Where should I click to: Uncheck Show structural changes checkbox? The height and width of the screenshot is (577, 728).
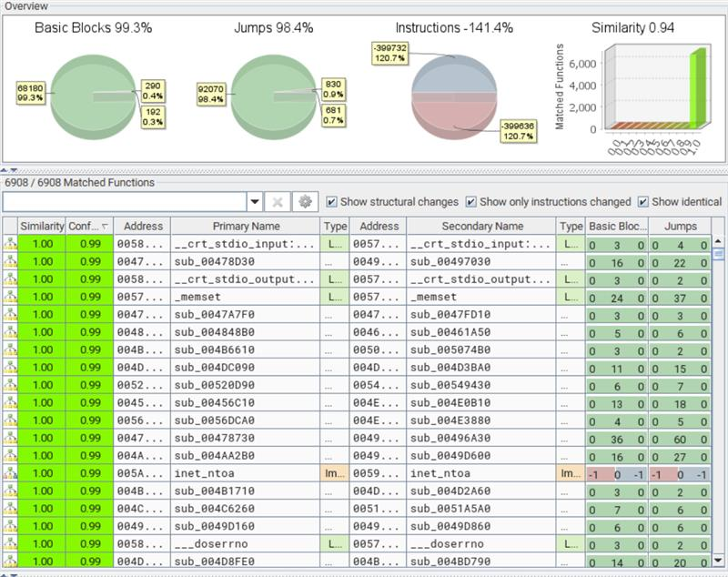pos(331,202)
